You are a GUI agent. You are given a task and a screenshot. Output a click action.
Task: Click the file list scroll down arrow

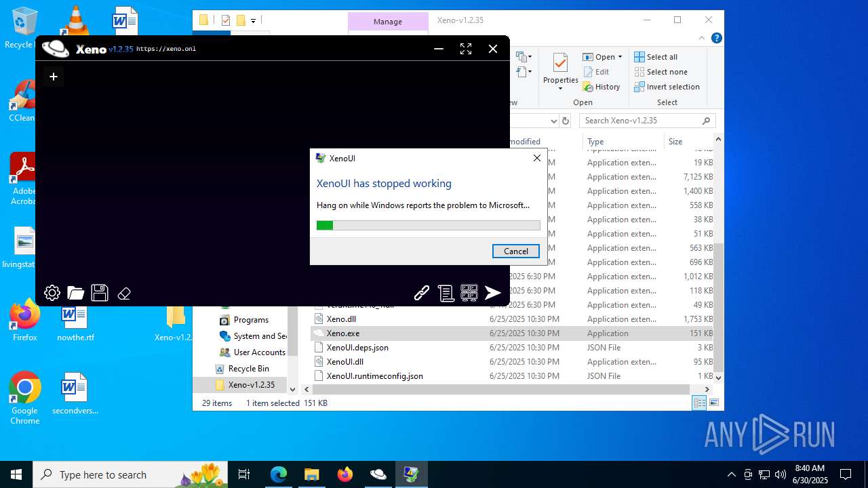pos(718,377)
